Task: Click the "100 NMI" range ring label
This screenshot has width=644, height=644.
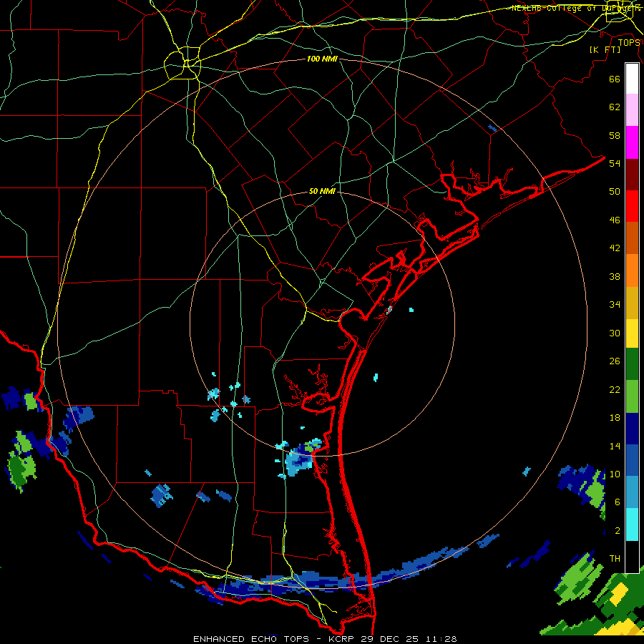Action: 322,59
